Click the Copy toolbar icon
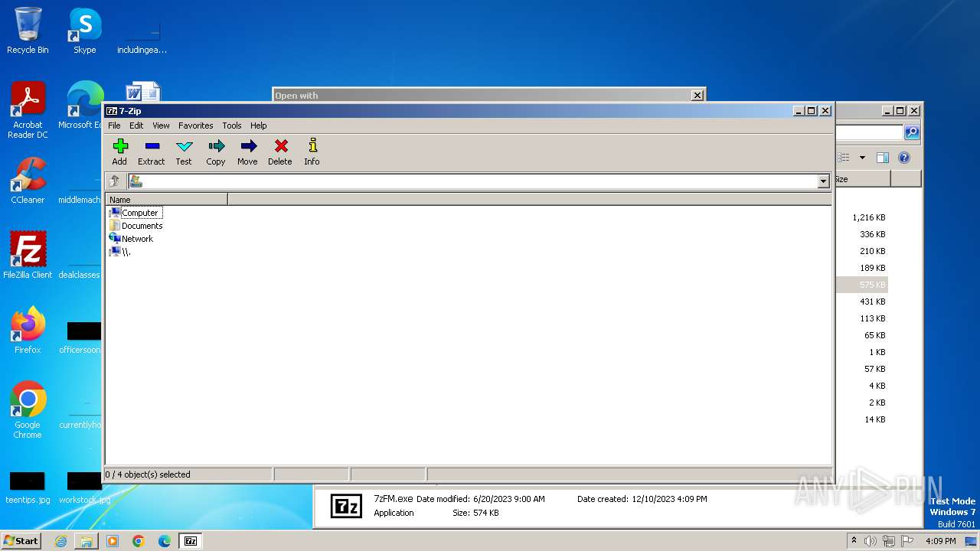 [216, 152]
